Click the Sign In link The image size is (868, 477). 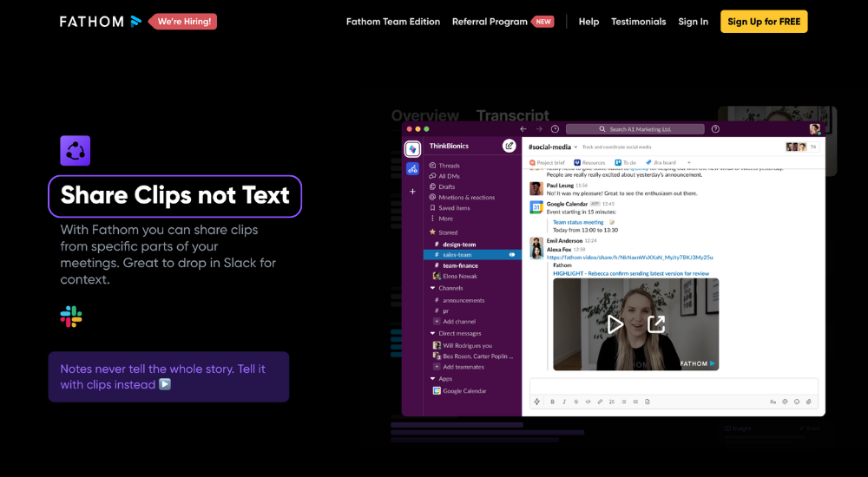tap(693, 22)
